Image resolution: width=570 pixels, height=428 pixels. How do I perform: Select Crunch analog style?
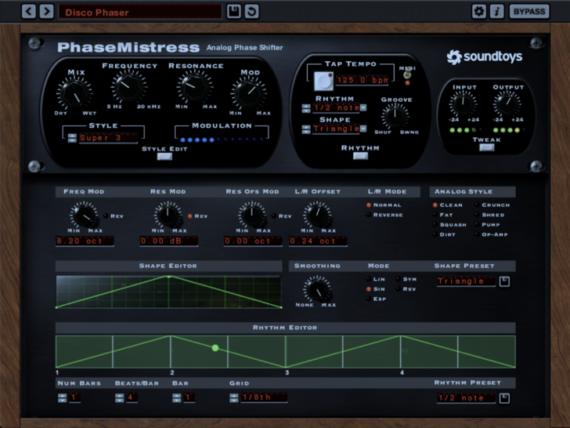tap(492, 205)
